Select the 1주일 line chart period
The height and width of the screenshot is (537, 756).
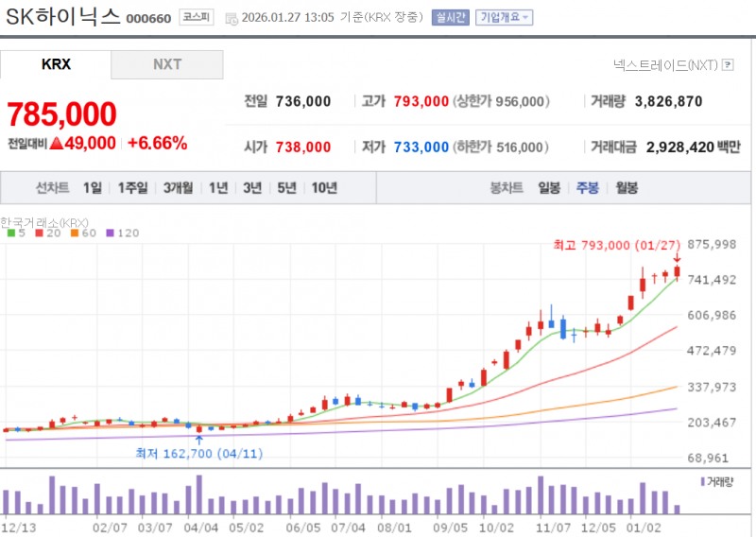pos(132,188)
